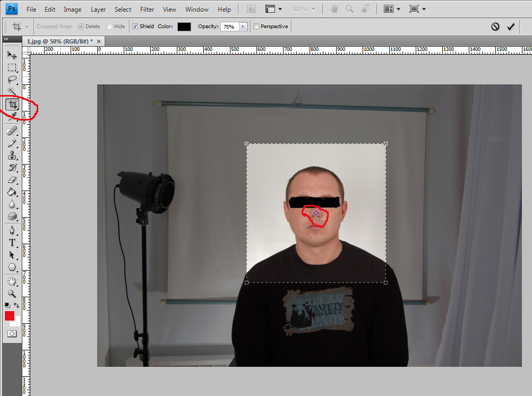Uncheck the Shield checkbox
Viewport: 532px width, 396px height.
pos(135,27)
